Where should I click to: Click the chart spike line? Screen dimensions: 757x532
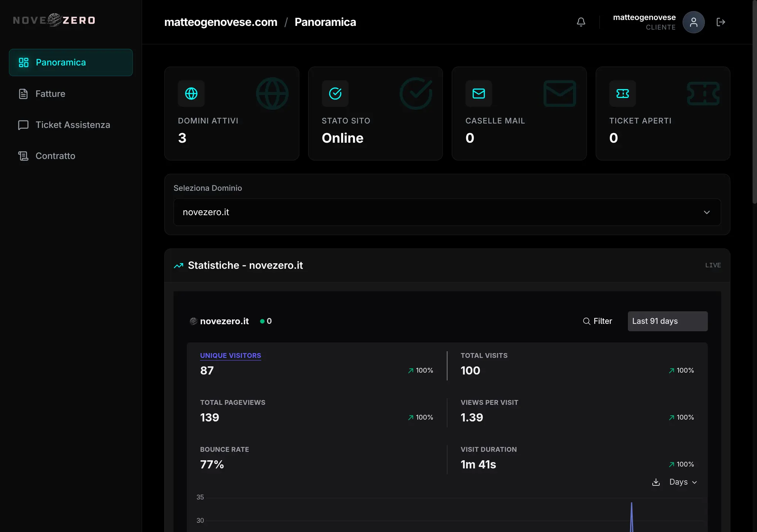632,517
